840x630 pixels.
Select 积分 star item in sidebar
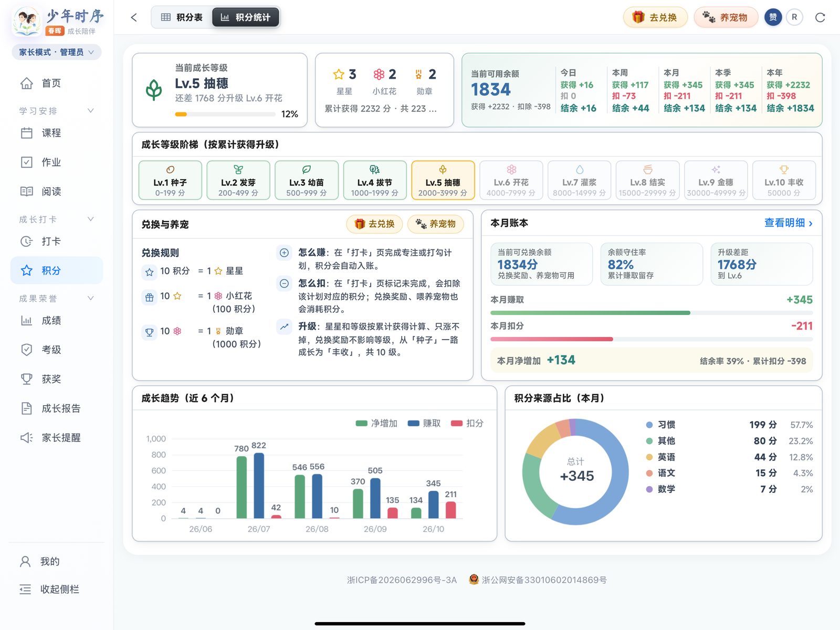click(x=57, y=270)
